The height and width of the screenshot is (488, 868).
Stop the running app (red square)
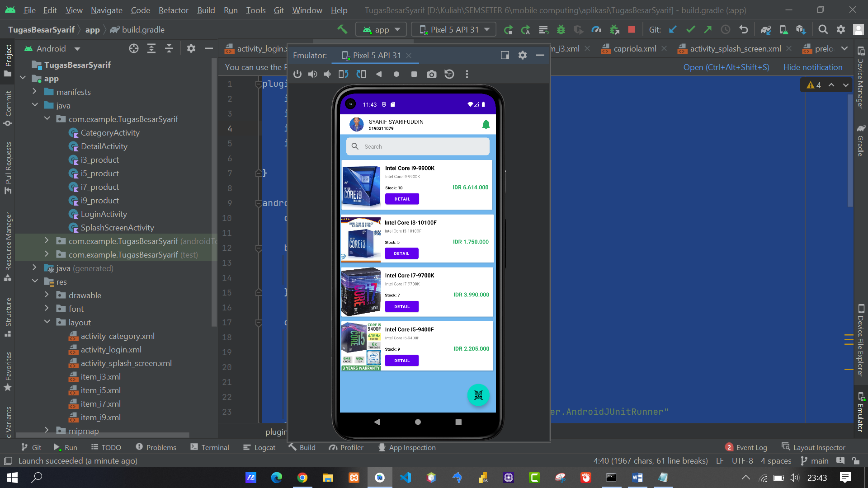(x=632, y=30)
